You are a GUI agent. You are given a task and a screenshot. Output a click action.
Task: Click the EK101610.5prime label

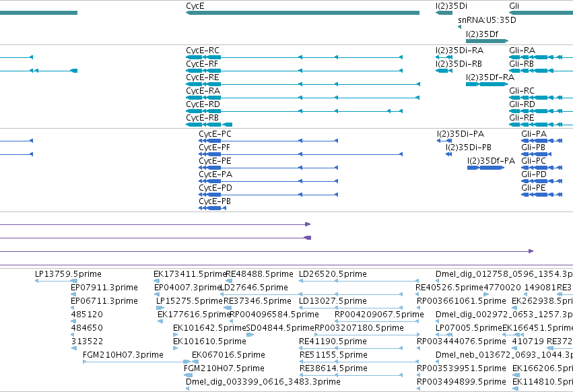(x=210, y=341)
